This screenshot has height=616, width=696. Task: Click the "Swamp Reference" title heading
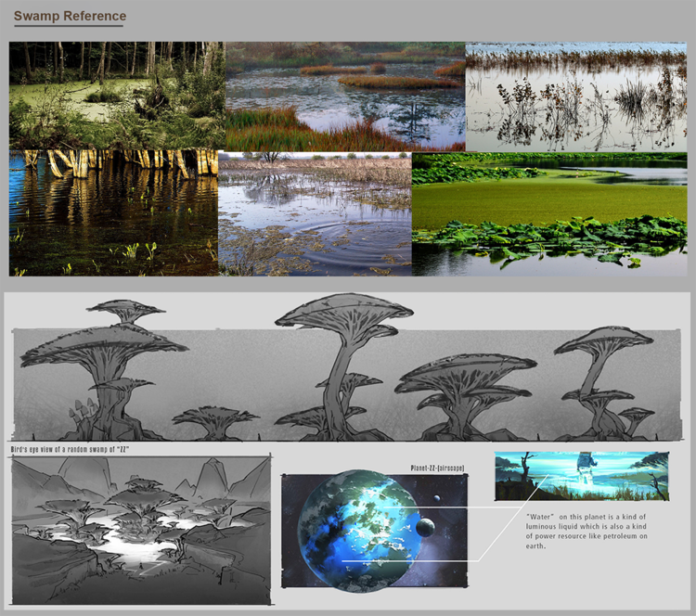click(x=70, y=16)
